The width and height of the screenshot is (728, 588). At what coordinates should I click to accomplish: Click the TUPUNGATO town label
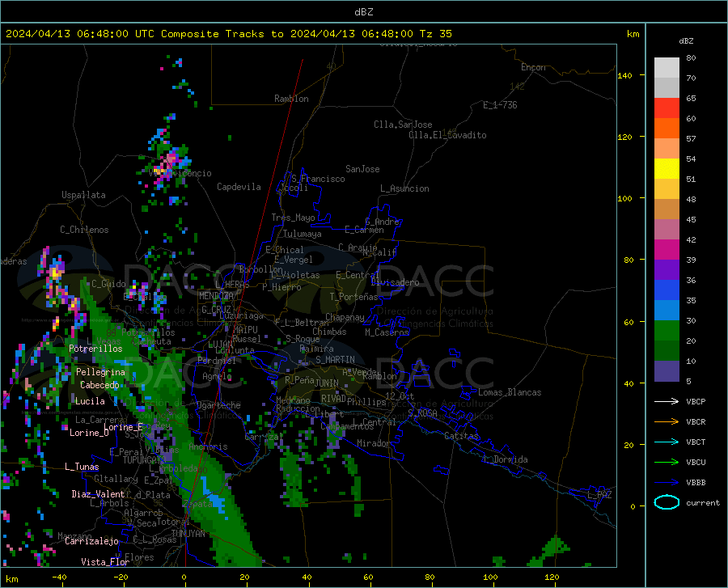(144, 460)
